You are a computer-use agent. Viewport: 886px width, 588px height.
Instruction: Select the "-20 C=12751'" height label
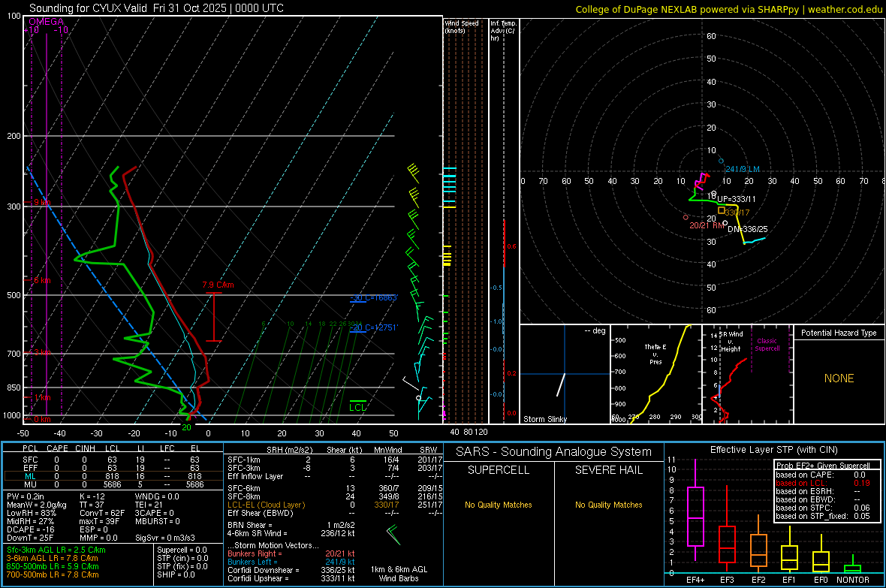pyautogui.click(x=373, y=327)
